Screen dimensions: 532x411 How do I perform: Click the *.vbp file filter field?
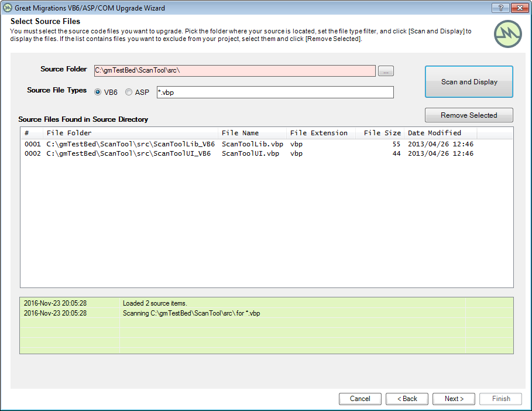pyautogui.click(x=275, y=93)
